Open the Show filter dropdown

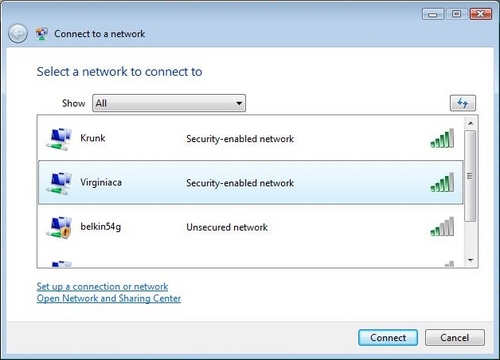tap(169, 103)
